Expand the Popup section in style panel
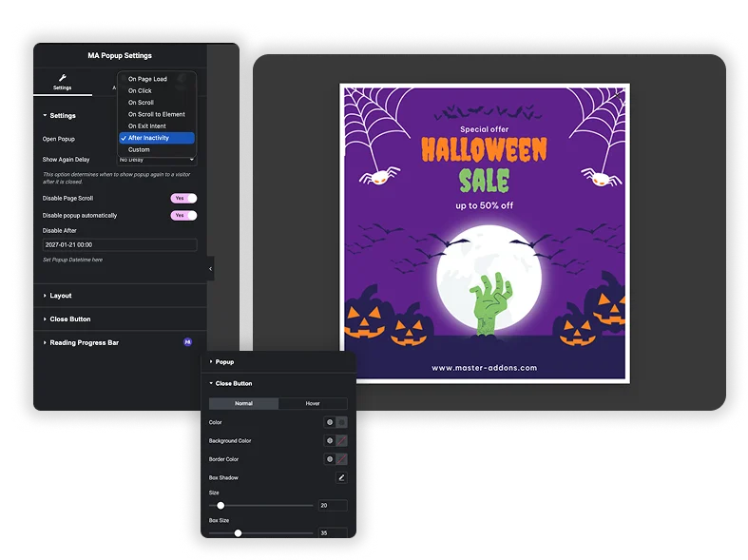The image size is (748, 560). (224, 362)
